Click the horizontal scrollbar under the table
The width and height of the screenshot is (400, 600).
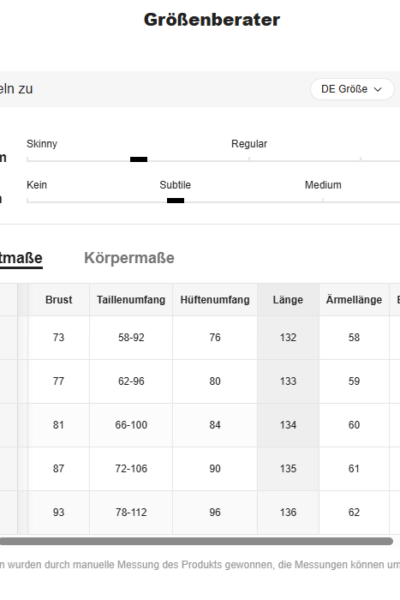coord(196,541)
